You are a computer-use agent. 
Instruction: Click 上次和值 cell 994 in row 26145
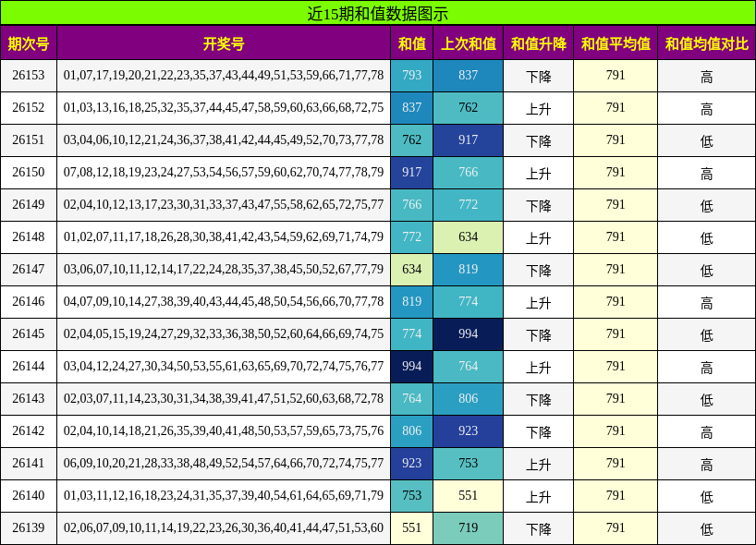click(469, 333)
